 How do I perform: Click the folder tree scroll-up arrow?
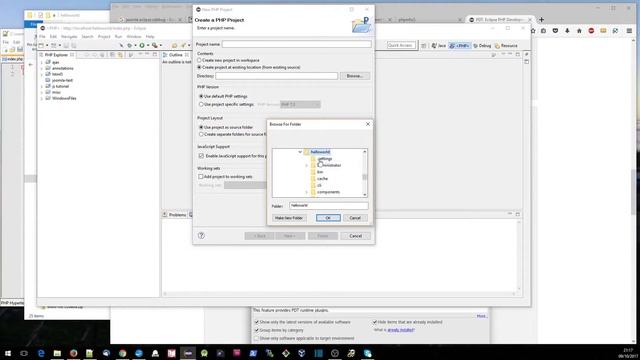click(364, 152)
